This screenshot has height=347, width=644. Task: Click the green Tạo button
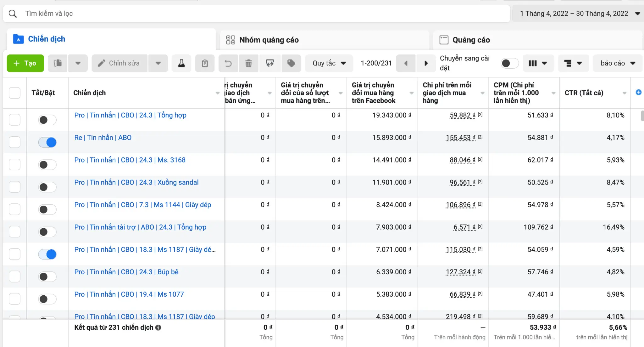coord(25,63)
